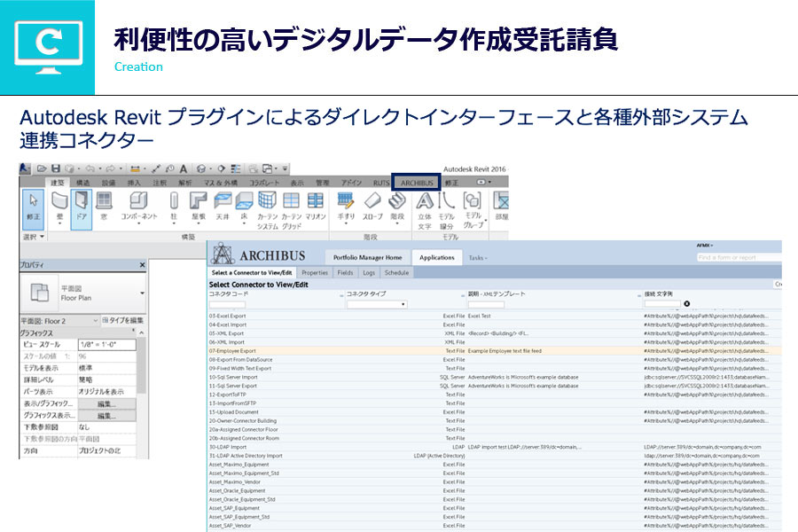
Task: Select the Asset_SAP_Vendor connector row
Action: coord(494,526)
